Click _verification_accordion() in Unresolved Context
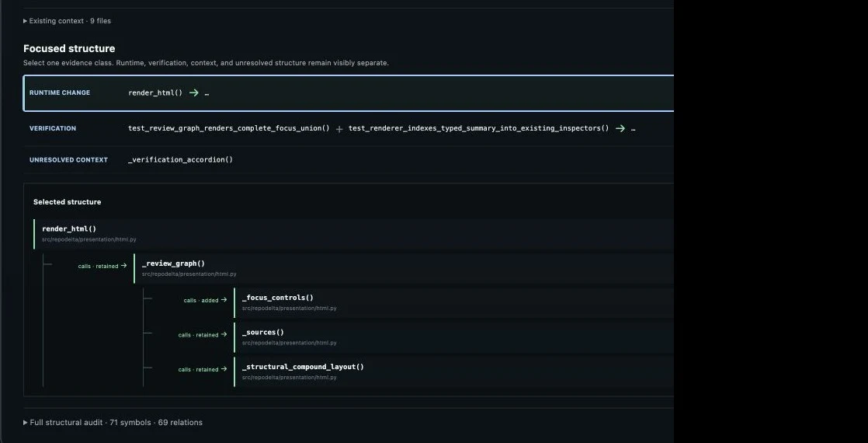868x443 pixels. click(180, 159)
